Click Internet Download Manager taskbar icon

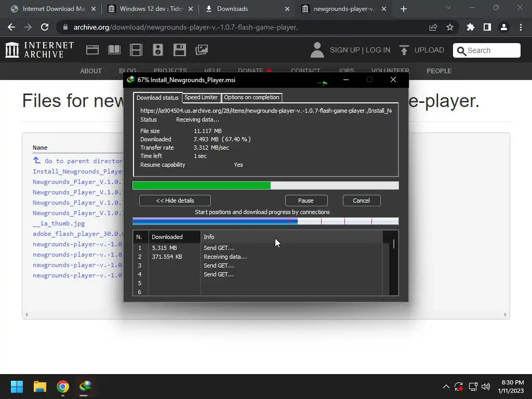[x=86, y=387]
